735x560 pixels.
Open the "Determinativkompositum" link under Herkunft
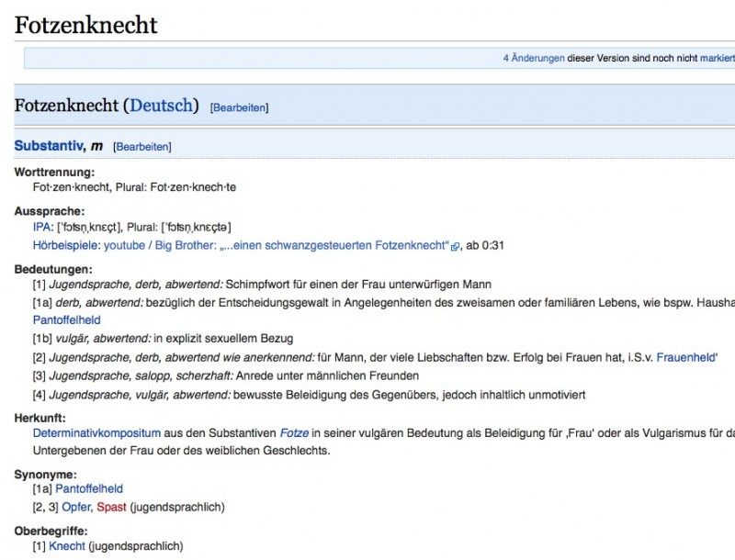tap(96, 432)
